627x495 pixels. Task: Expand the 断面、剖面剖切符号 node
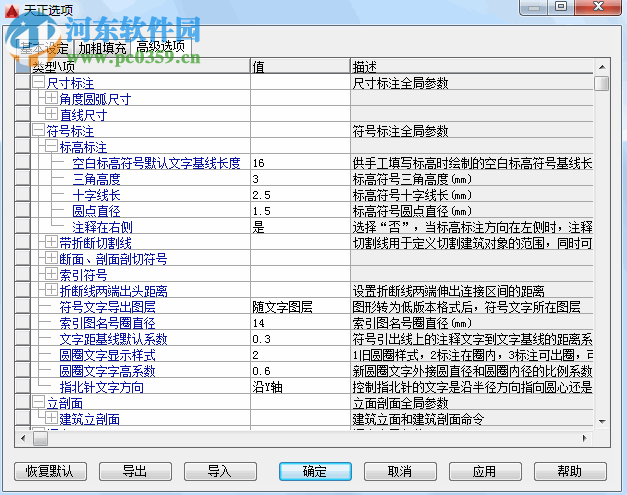51,258
